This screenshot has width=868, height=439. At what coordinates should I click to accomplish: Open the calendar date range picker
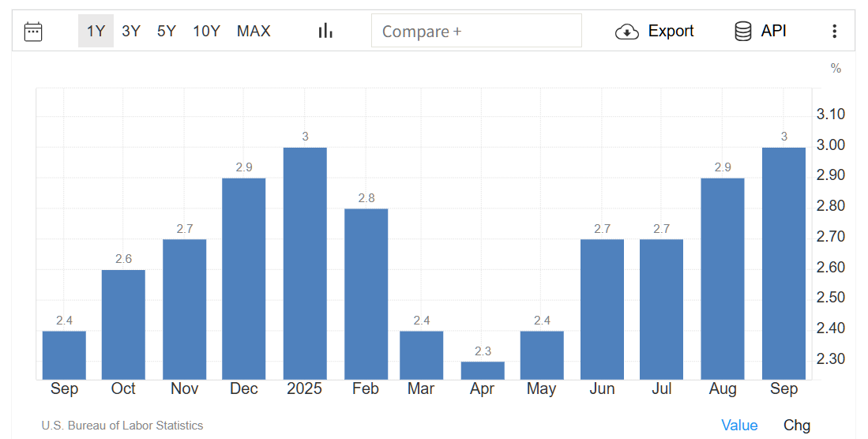(33, 32)
